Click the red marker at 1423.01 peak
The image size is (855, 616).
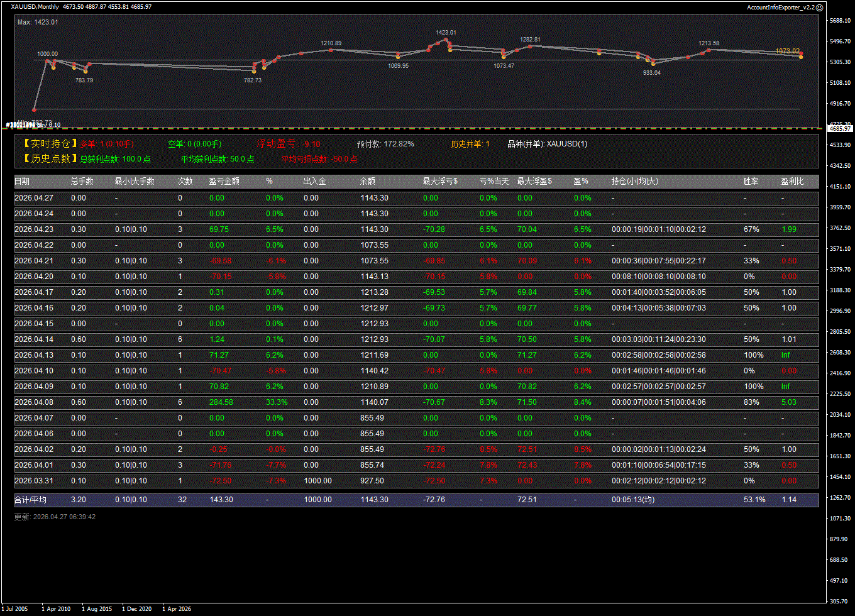446,40
